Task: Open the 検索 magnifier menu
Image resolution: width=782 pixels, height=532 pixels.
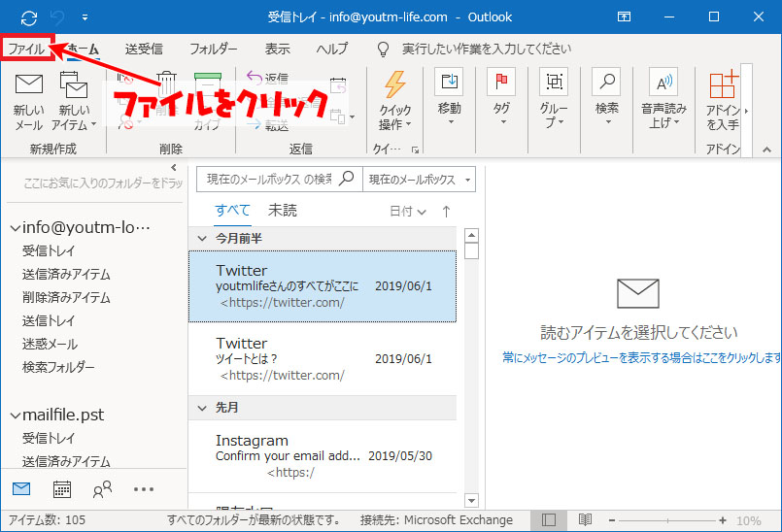Action: point(606,98)
